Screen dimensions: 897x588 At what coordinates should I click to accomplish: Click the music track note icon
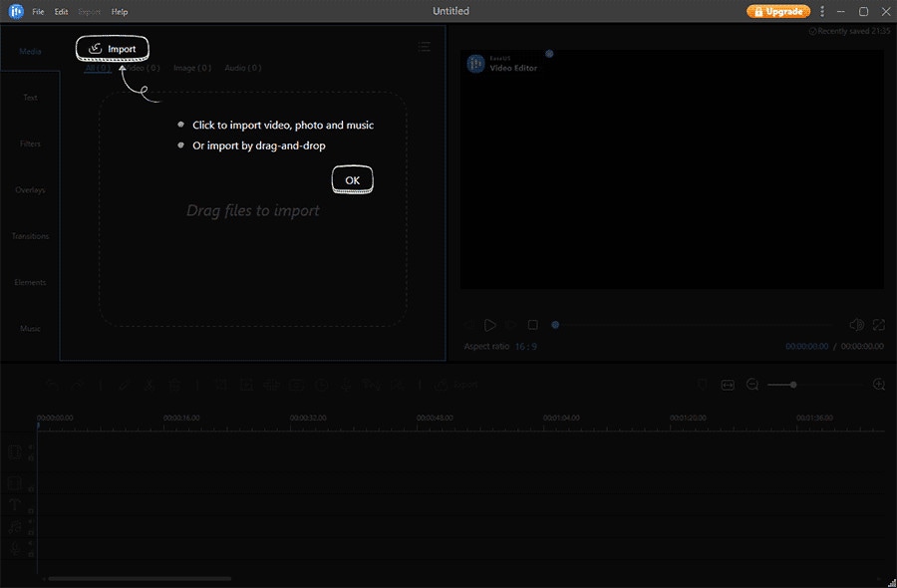pos(15,527)
